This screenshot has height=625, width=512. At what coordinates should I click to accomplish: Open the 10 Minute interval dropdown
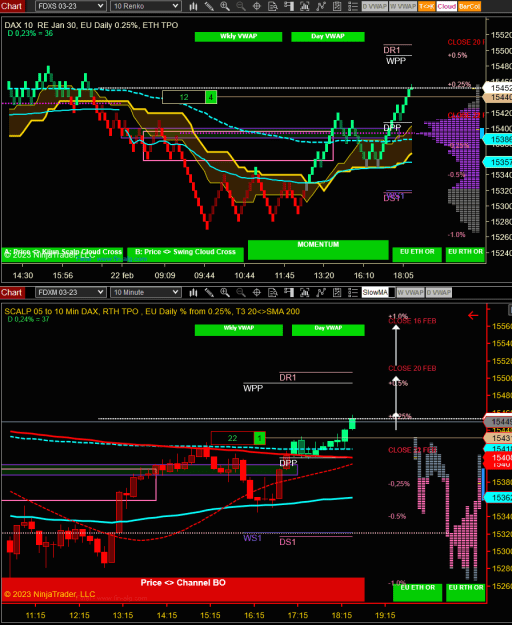pyautogui.click(x=145, y=293)
